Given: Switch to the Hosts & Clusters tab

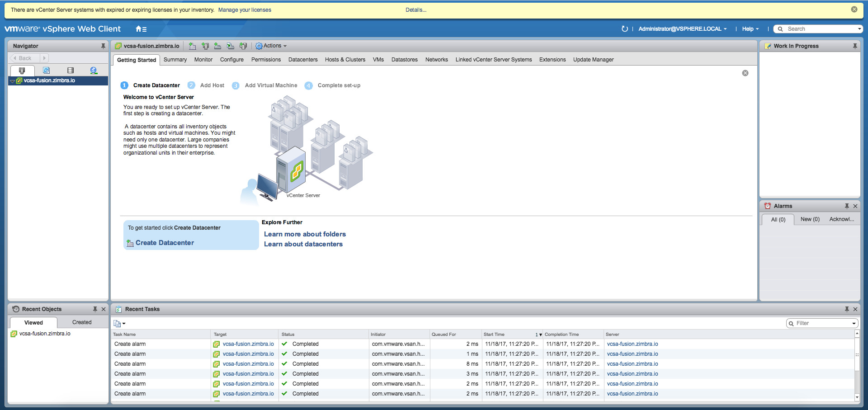Looking at the screenshot, I should pyautogui.click(x=345, y=60).
